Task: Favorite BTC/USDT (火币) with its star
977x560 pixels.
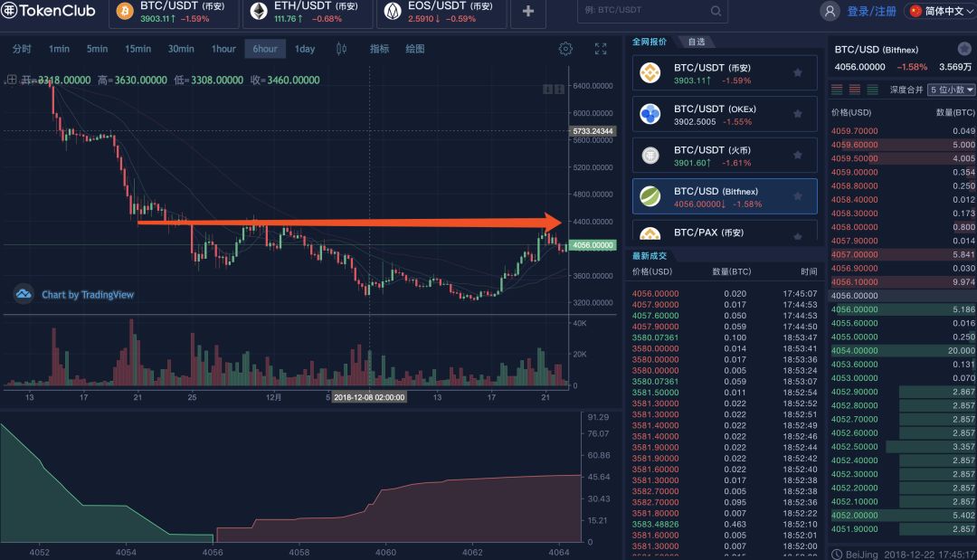Action: 798,155
